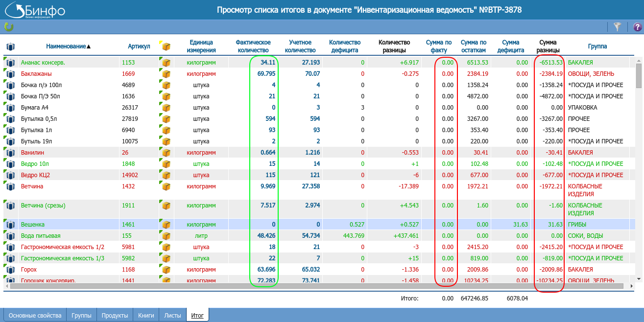Image resolution: width=644 pixels, height=322 pixels.
Task: Click accounting quantity 54.734
Action: pyautogui.click(x=311, y=236)
